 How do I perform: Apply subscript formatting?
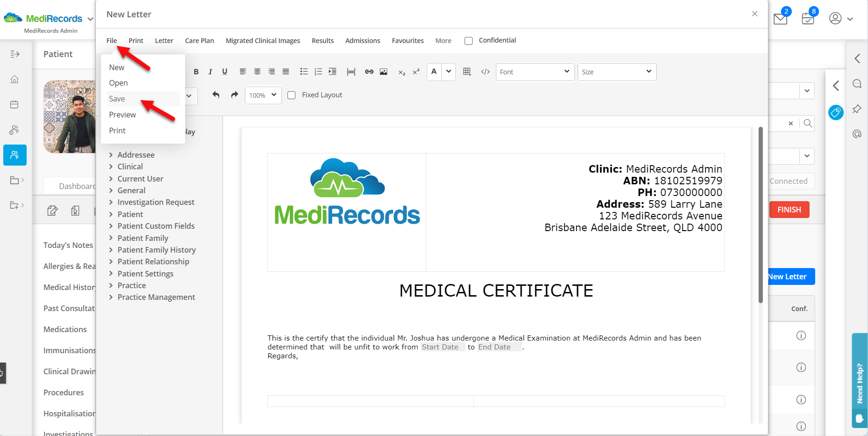(x=402, y=72)
